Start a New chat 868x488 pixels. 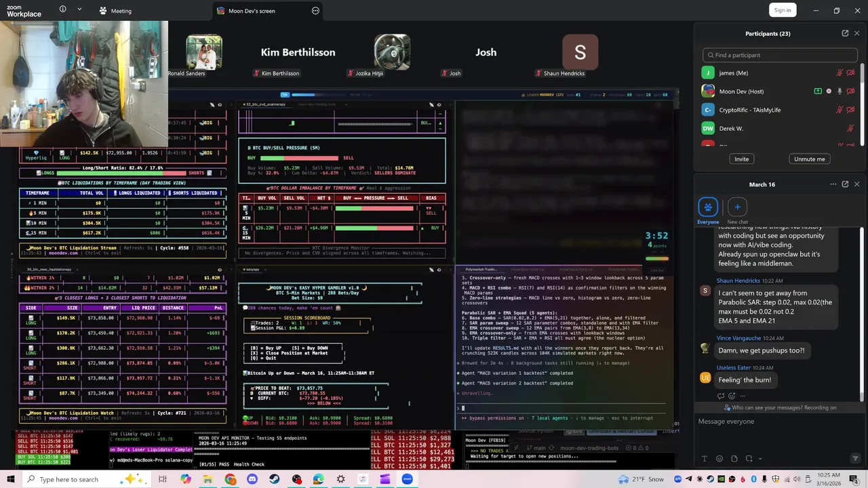click(737, 207)
